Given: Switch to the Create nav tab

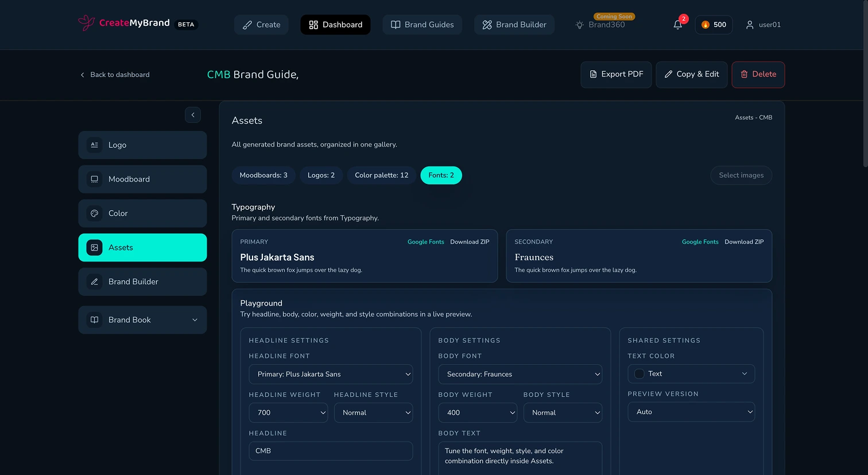Looking at the screenshot, I should [x=261, y=25].
